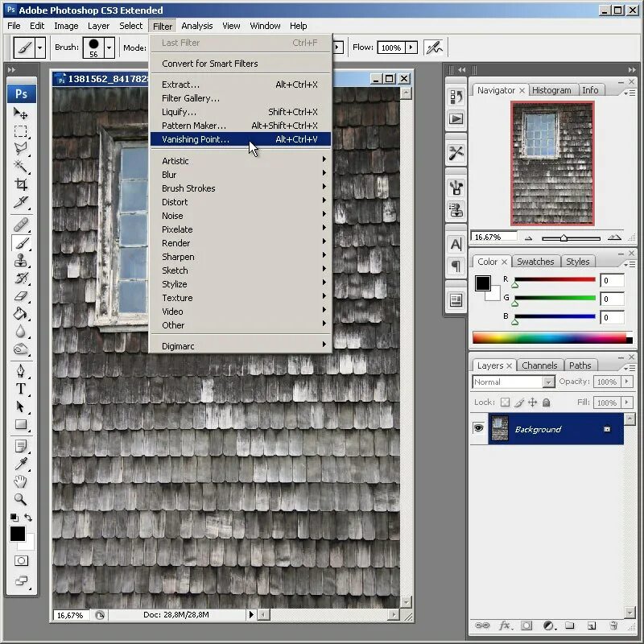Screen dimensions: 644x644
Task: Select the Brush tool in toolbox
Action: pyautogui.click(x=20, y=243)
